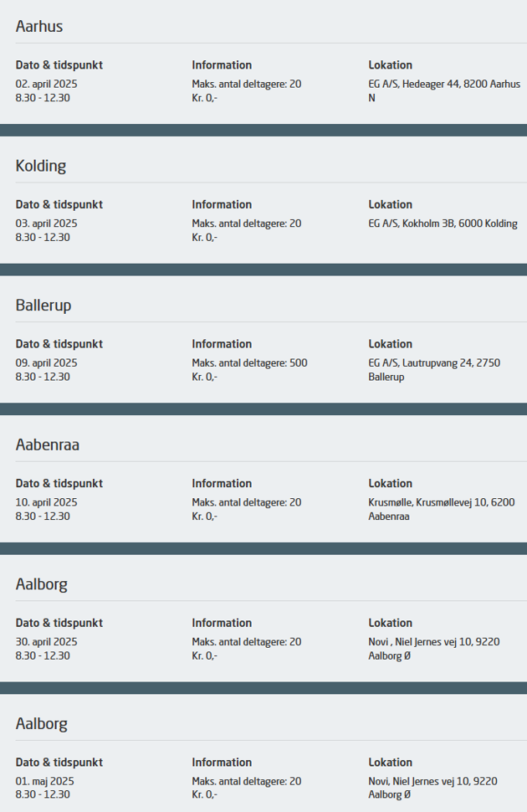Click the Aabenraa event heading

tap(48, 445)
